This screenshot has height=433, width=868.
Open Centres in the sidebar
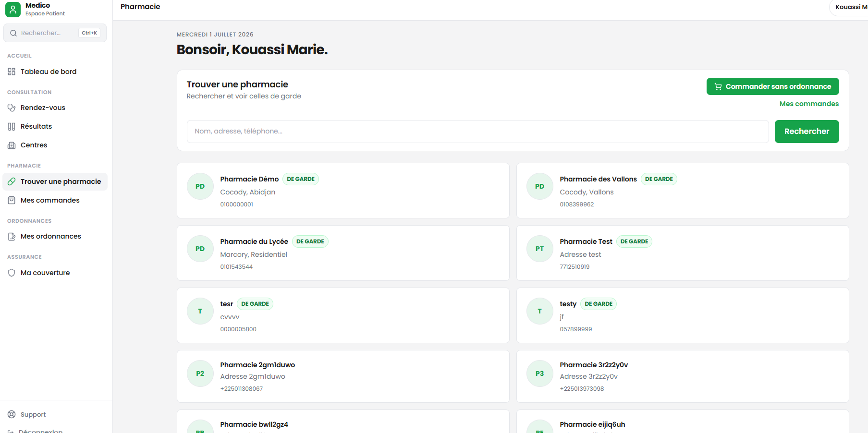coord(55,145)
